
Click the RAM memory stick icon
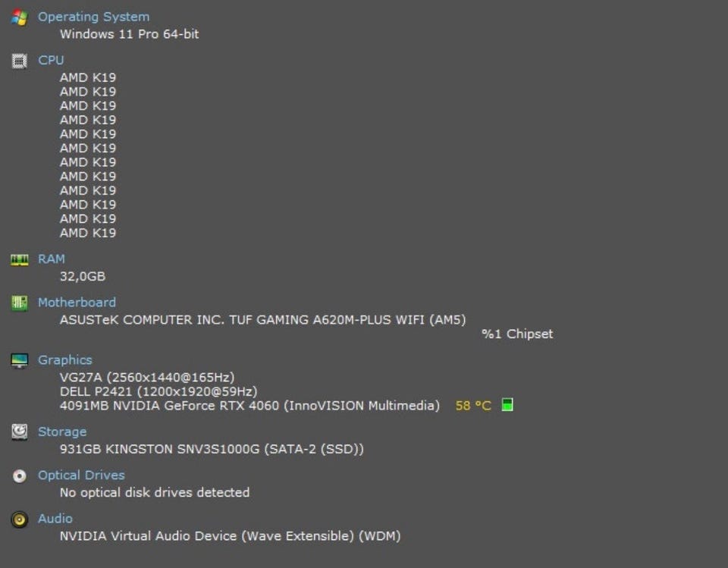pyautogui.click(x=20, y=259)
